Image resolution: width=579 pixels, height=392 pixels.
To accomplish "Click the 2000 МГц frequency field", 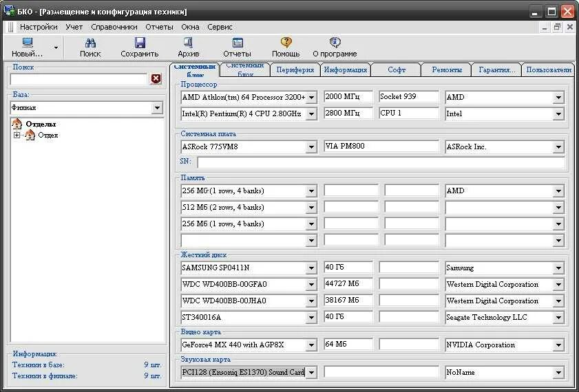I will click(348, 96).
